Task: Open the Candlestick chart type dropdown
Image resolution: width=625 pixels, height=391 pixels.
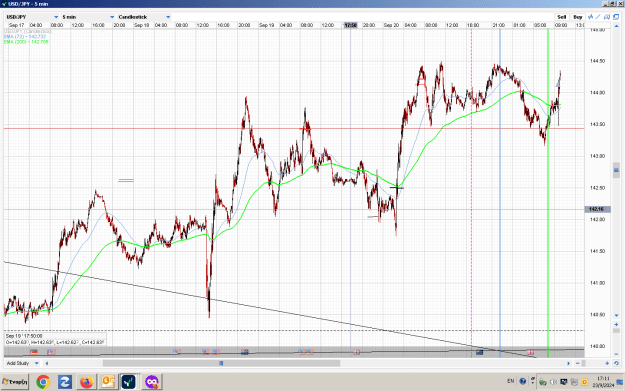Action: 144,17
